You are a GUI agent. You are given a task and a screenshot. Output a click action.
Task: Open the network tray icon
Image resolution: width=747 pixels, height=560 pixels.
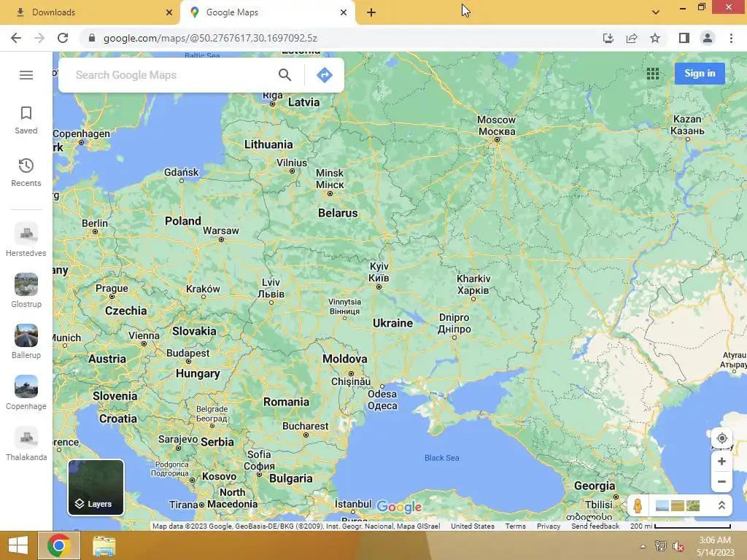pos(660,546)
